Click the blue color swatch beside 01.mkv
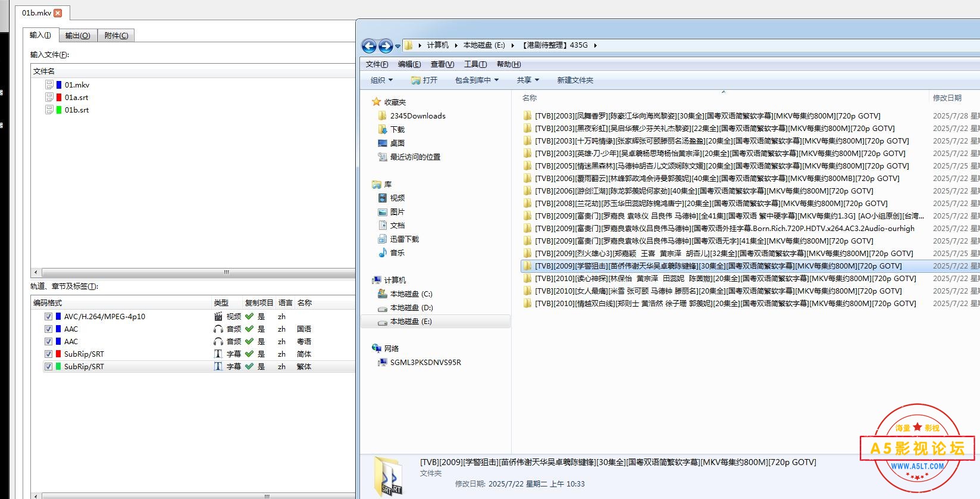 59,85
